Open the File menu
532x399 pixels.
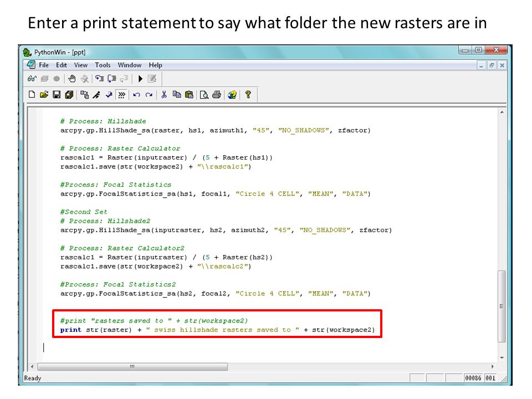click(x=44, y=65)
